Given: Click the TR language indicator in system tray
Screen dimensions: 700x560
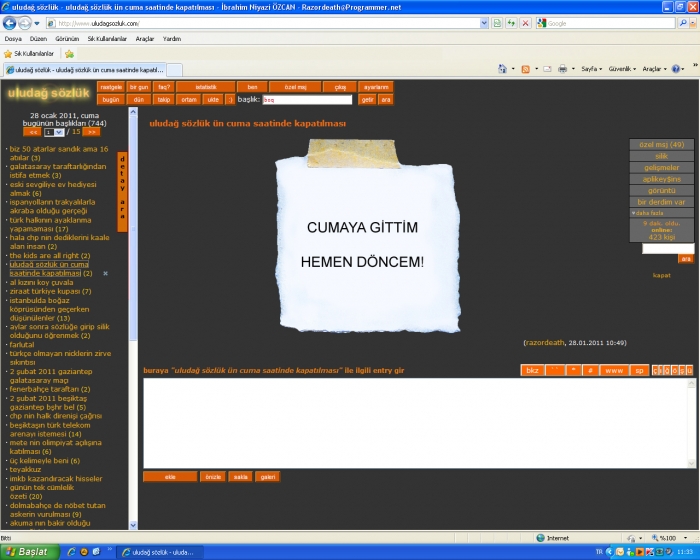Looking at the screenshot, I should coord(599,552).
